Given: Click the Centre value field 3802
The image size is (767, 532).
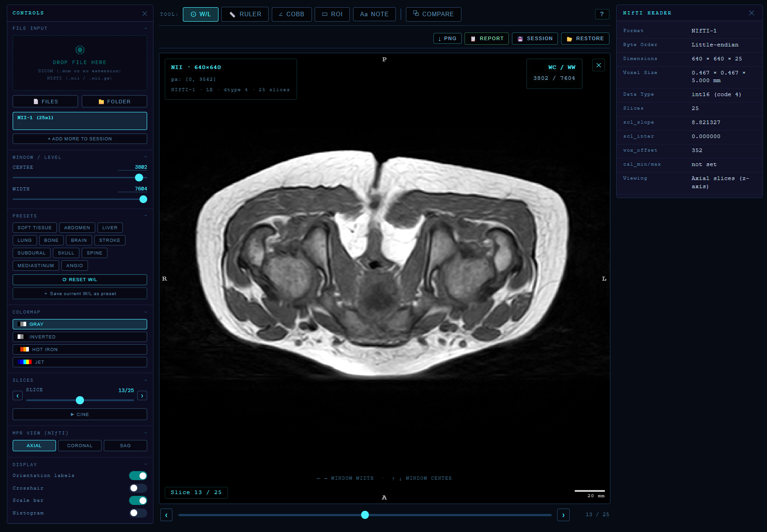Looking at the screenshot, I should pyautogui.click(x=133, y=167).
